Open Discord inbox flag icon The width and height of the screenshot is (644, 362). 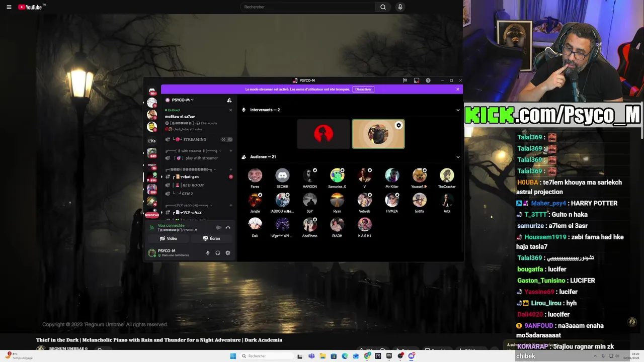[405, 80]
